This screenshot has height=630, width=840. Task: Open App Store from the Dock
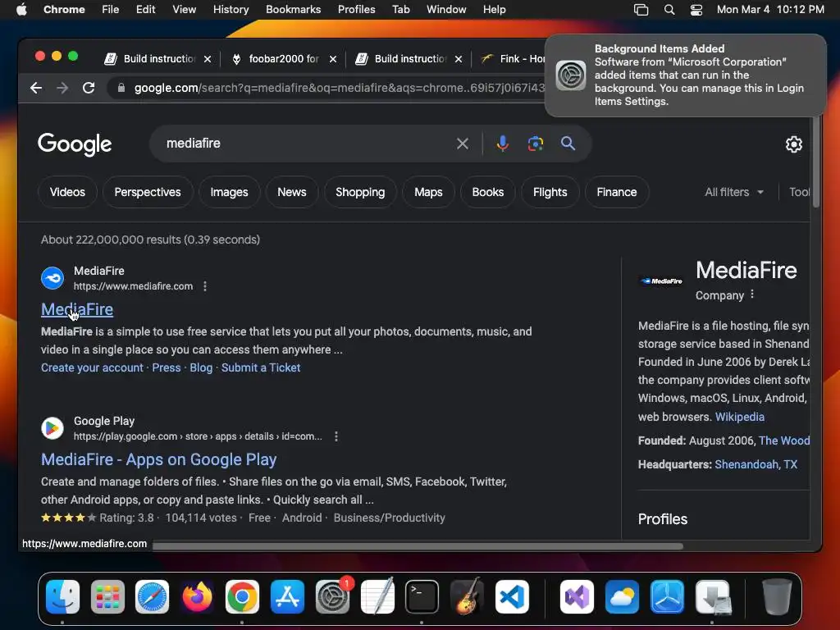coord(287,597)
